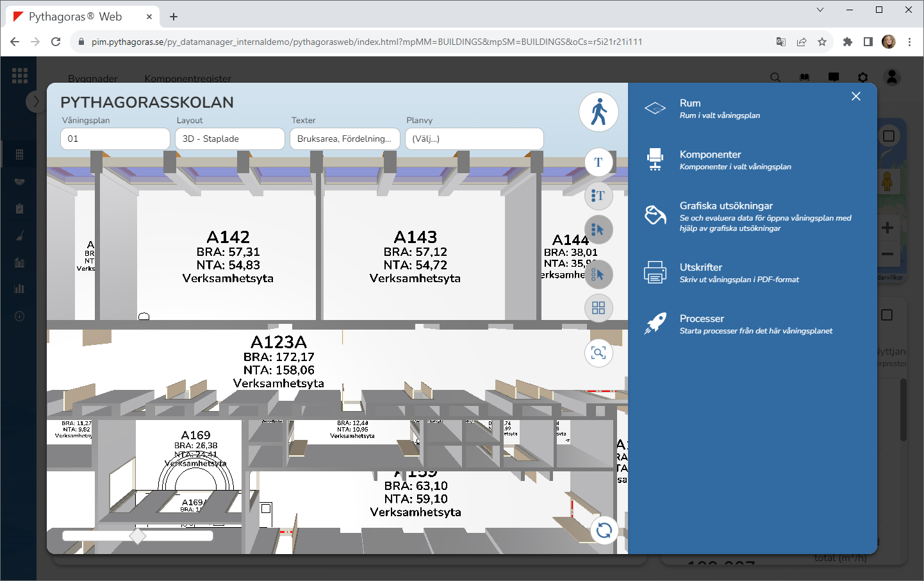
Task: Open the Våningsplan dropdown showing 01
Action: point(115,139)
